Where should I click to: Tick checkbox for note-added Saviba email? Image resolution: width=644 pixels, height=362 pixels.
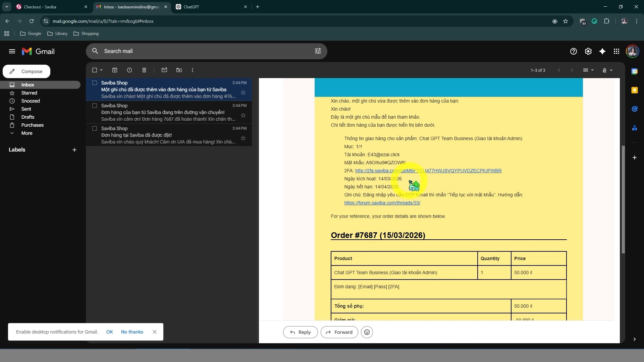[95, 83]
